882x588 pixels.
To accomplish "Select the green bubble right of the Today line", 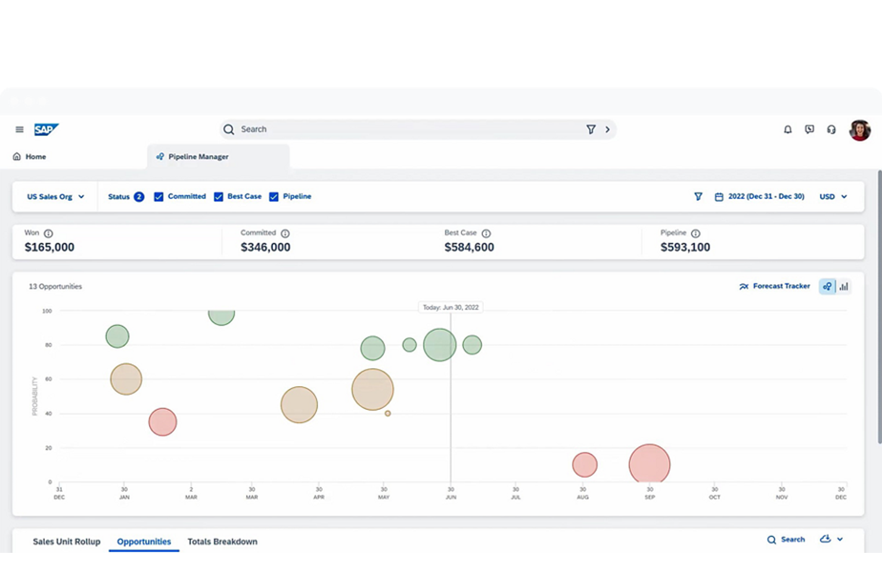I will 472,344.
